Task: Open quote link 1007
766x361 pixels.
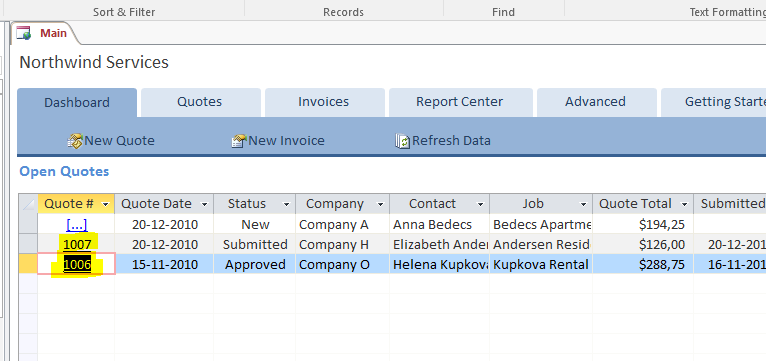Action: click(77, 244)
